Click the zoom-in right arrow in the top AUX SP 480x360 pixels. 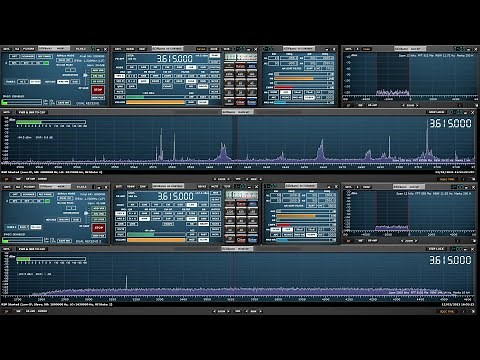[417, 105]
